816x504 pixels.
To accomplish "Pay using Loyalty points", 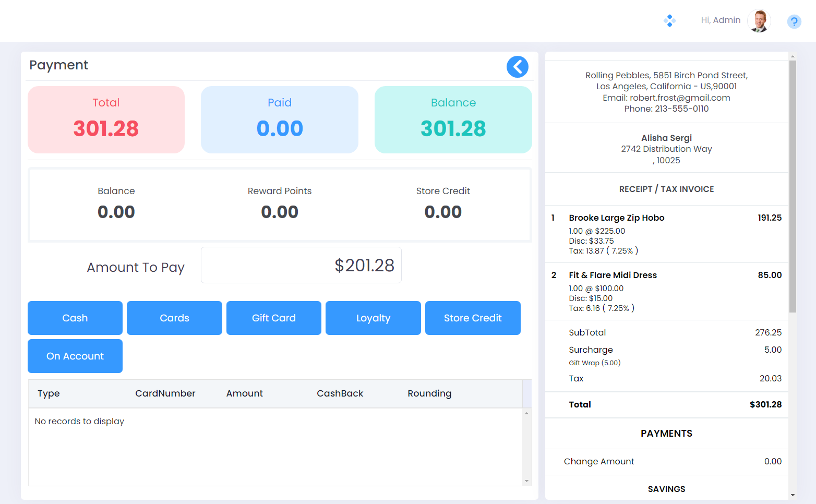I will click(x=373, y=318).
